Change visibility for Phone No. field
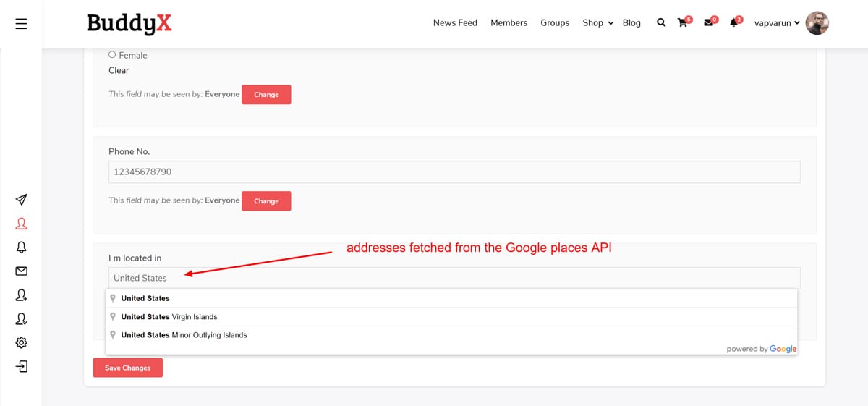 click(266, 200)
